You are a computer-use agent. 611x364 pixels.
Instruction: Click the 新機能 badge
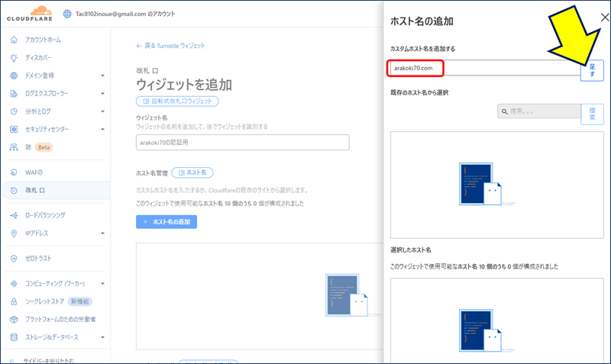click(80, 301)
